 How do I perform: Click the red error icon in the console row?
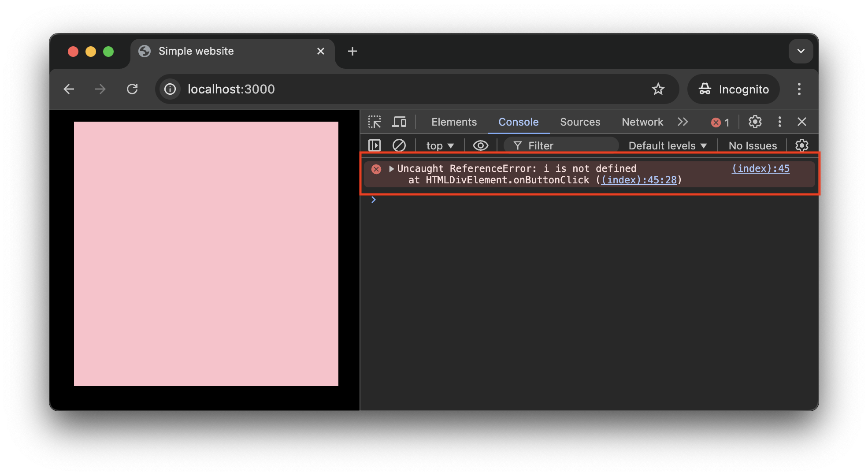point(376,169)
